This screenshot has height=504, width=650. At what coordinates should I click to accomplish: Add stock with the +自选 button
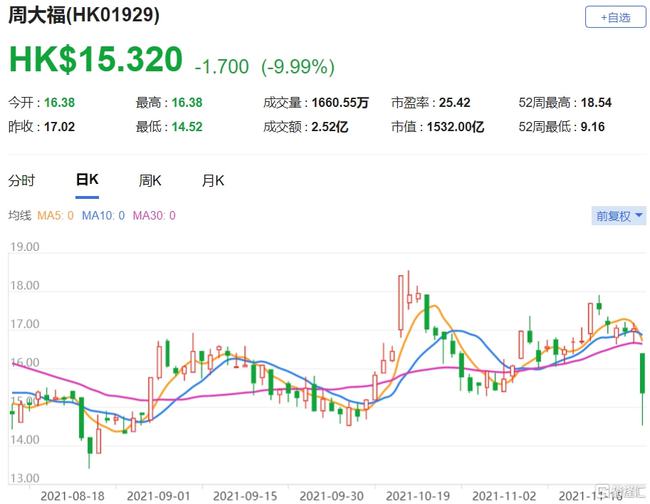[615, 17]
